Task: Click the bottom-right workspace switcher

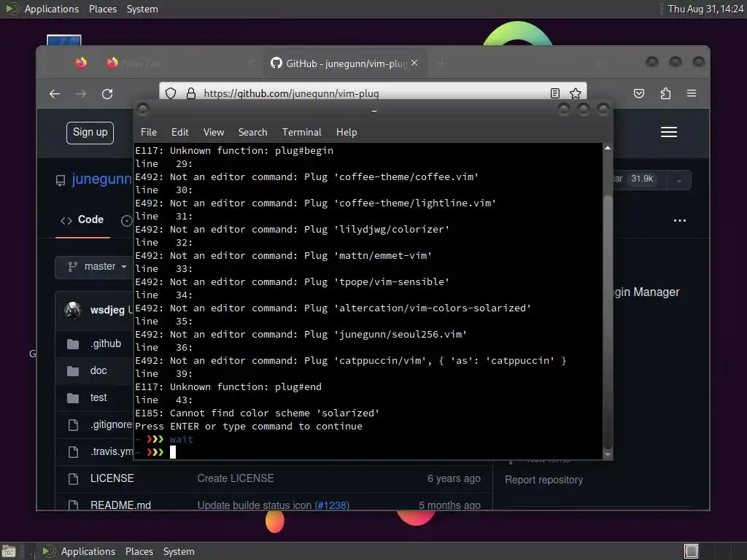Action: point(691,551)
